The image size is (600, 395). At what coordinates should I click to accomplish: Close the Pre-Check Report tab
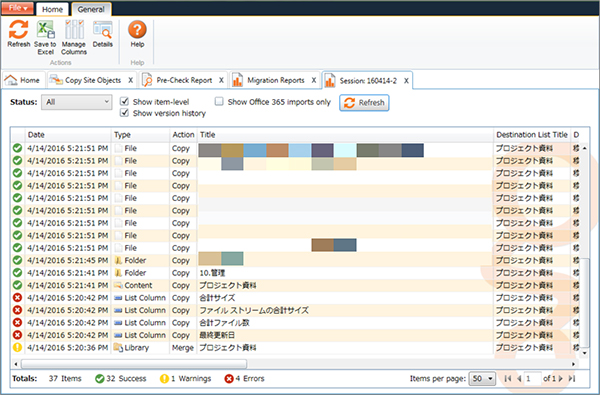pyautogui.click(x=221, y=80)
